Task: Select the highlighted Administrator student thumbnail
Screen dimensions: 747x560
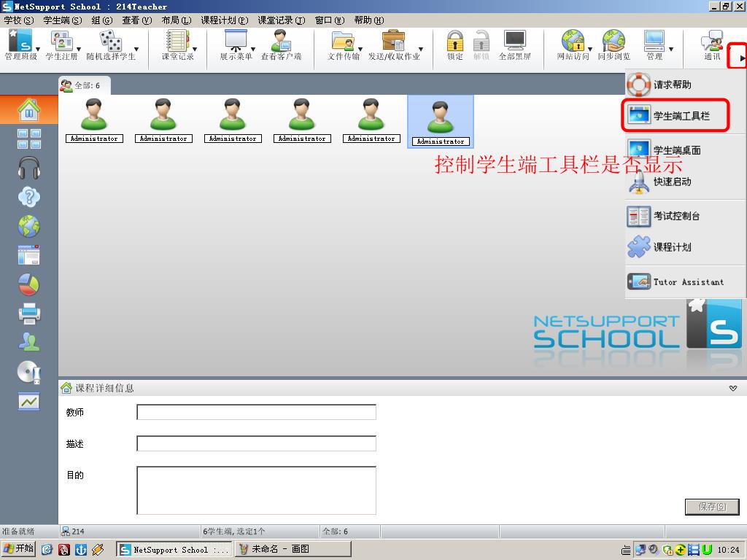Action: [441, 122]
